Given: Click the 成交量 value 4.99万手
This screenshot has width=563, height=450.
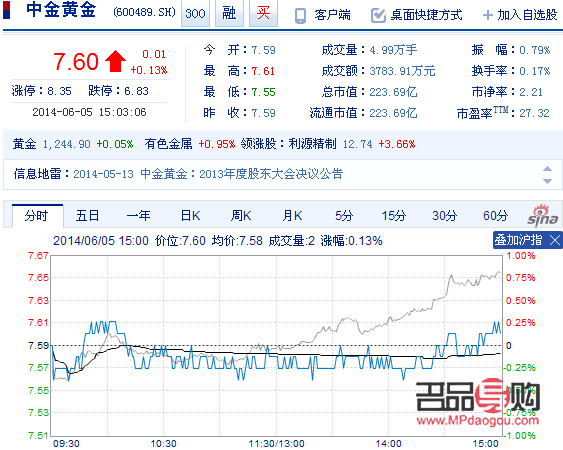Looking at the screenshot, I should [x=393, y=50].
